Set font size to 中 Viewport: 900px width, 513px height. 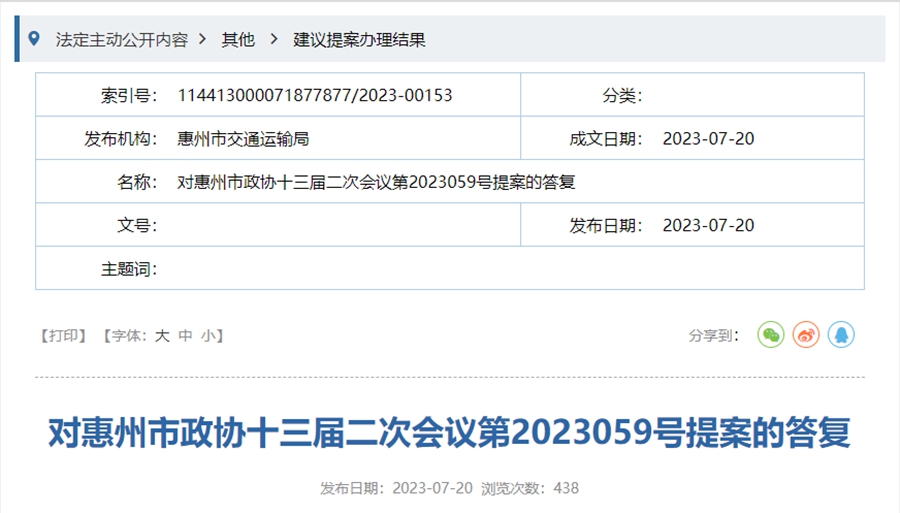point(185,336)
